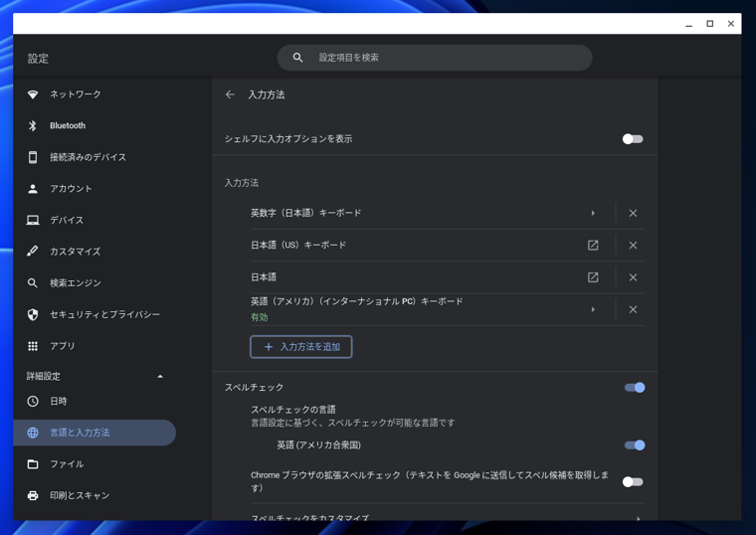Click the 設定項目を検索 search field
This screenshot has width=756, height=535.
coord(435,58)
